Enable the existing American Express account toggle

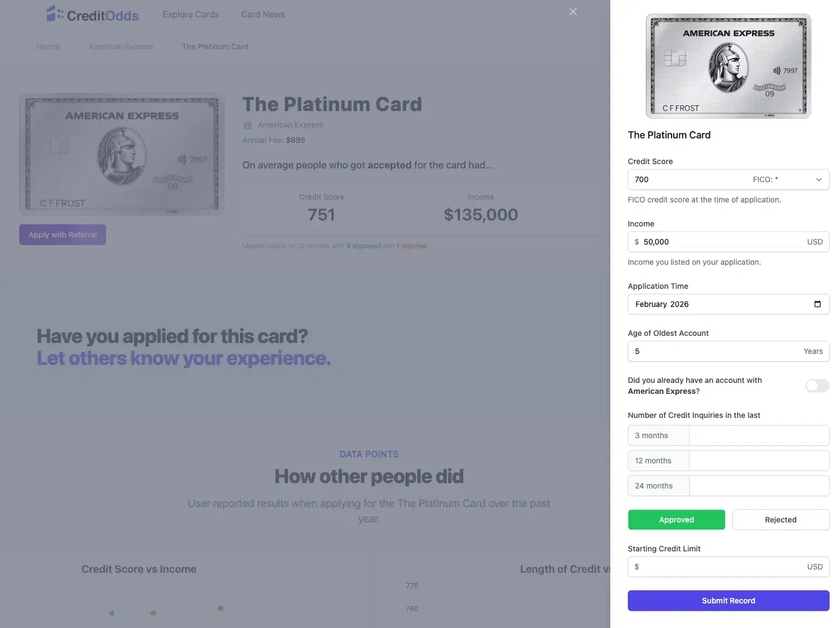tap(816, 386)
